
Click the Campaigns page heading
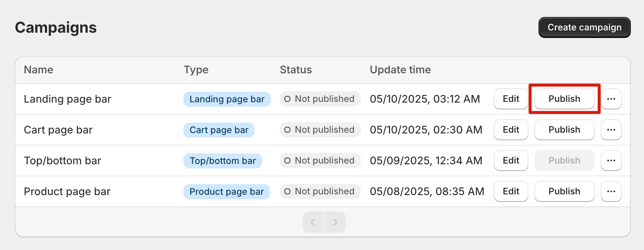coord(56,28)
